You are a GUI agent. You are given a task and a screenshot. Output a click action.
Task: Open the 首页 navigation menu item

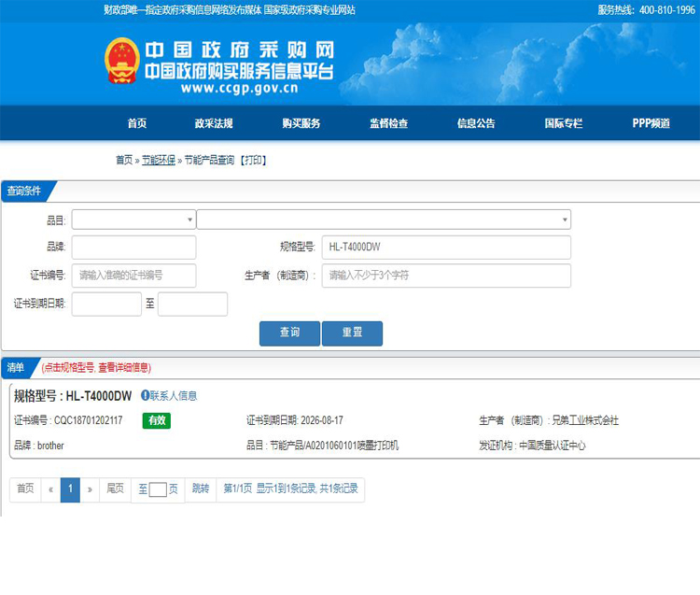137,123
